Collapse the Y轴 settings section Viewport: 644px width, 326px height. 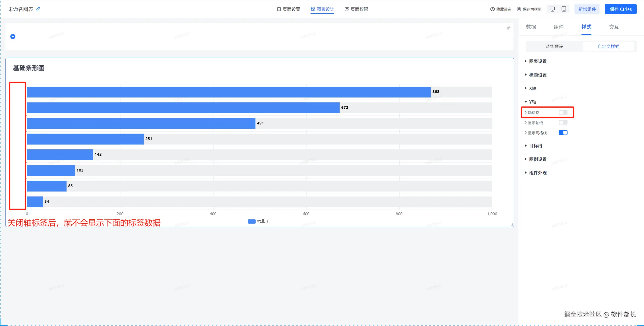coord(532,102)
